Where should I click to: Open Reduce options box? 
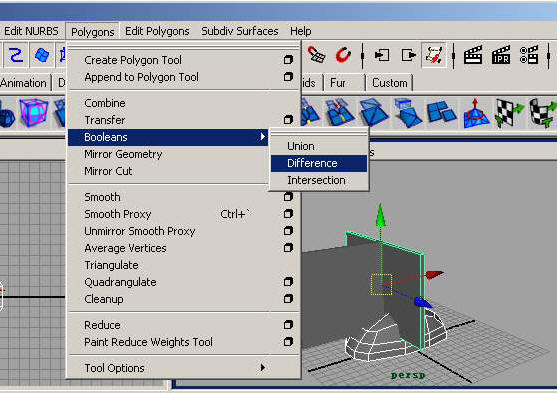(x=288, y=325)
